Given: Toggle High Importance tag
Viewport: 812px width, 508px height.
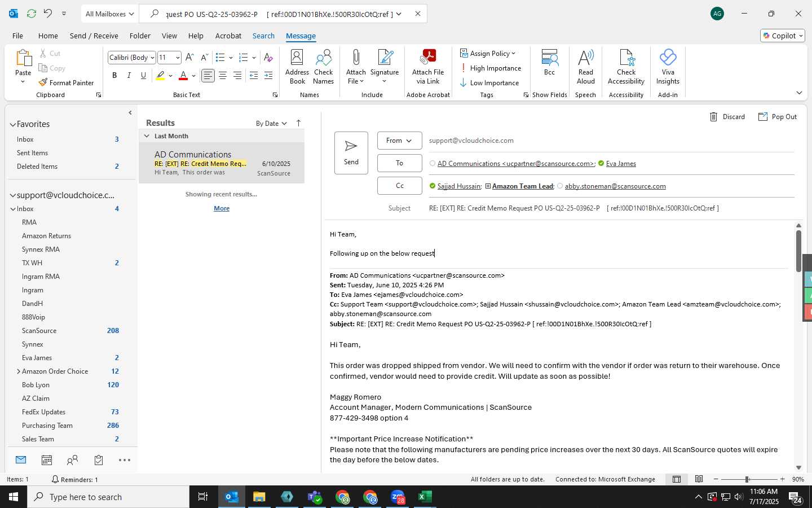Looking at the screenshot, I should click(490, 68).
